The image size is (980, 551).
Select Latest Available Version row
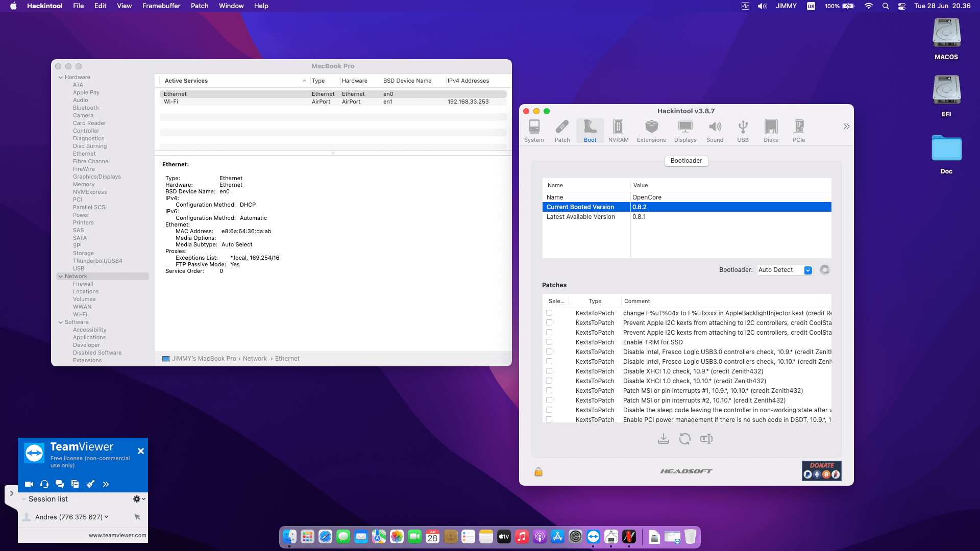coord(687,217)
